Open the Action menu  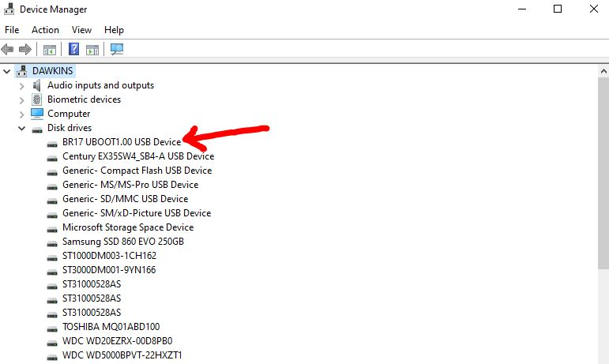45,30
